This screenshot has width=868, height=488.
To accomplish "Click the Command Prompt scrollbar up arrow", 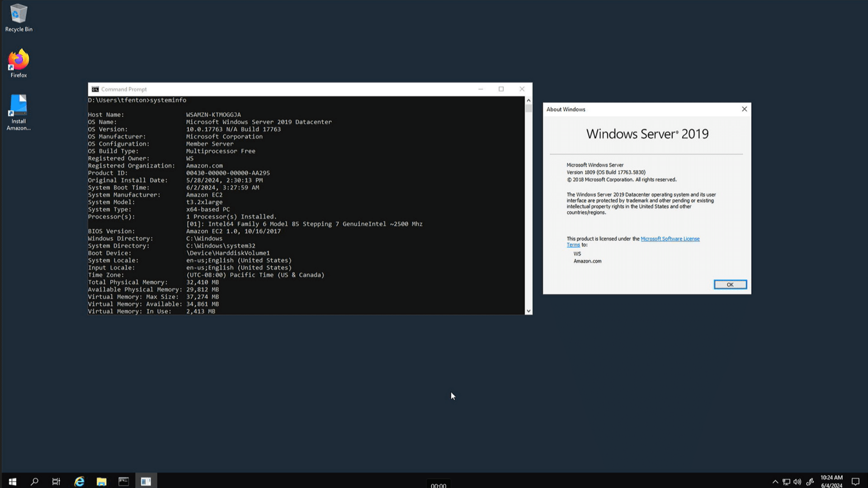I will tap(528, 100).
